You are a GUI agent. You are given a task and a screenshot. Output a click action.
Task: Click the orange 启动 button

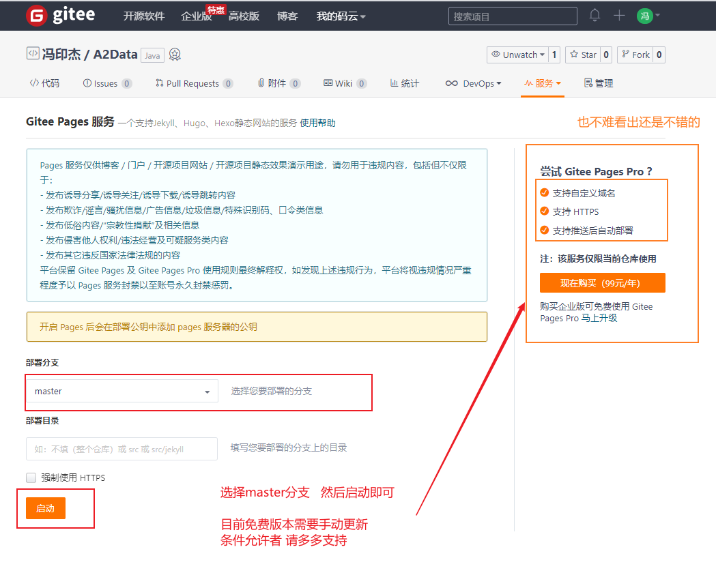coord(46,508)
